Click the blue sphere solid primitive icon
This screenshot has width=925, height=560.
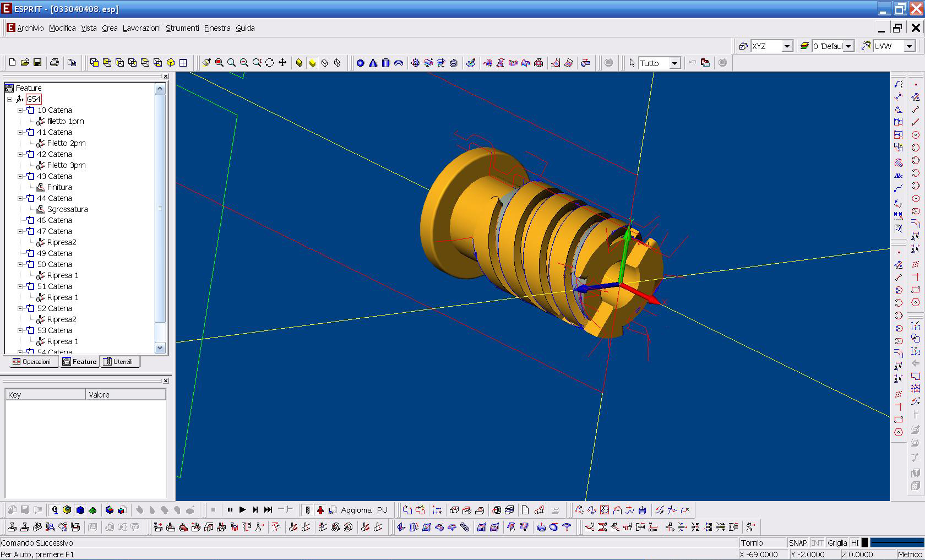point(360,63)
